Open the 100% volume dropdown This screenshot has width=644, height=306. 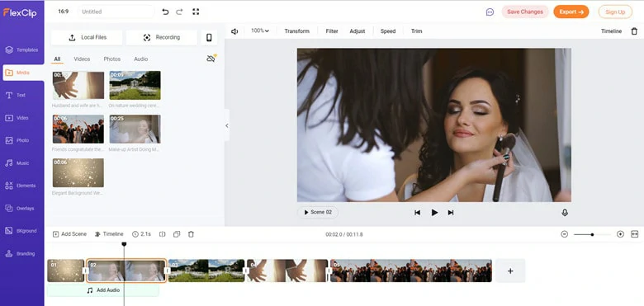coord(260,31)
